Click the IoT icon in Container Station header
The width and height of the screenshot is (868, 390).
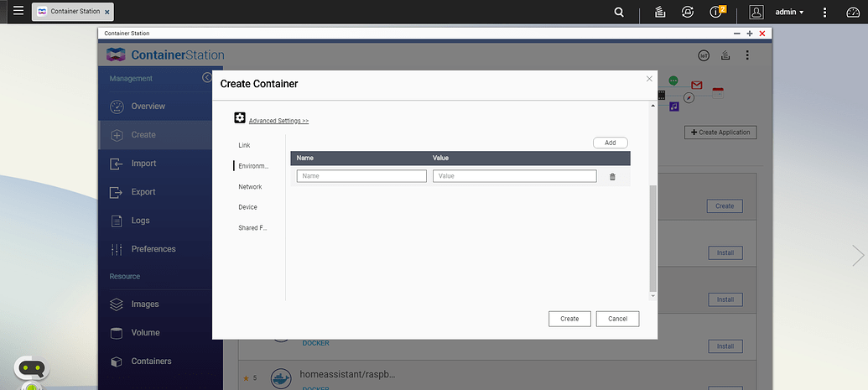[x=704, y=55]
